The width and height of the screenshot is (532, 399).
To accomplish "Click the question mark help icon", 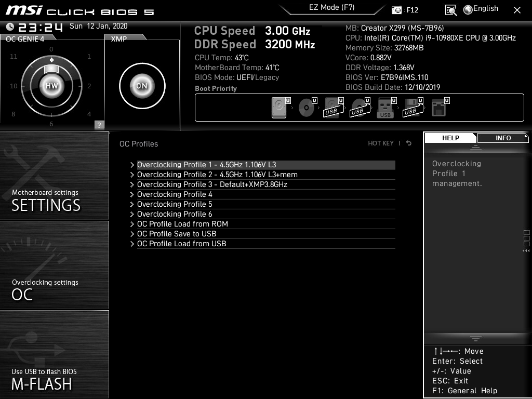I will tap(99, 125).
